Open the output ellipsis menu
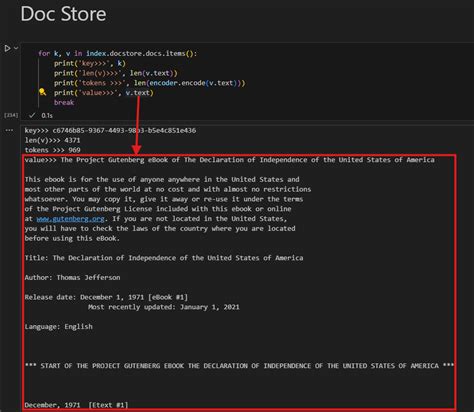This screenshot has height=412, width=474. point(9,130)
